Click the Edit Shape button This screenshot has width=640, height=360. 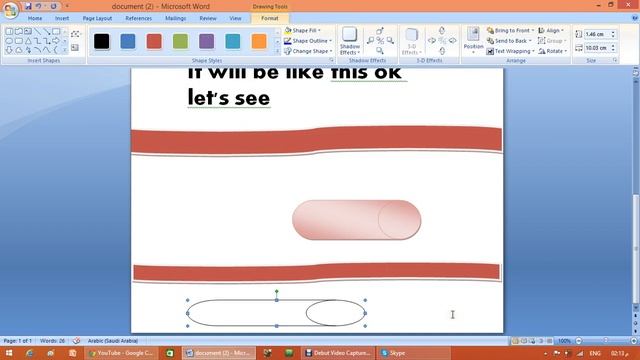75,34
